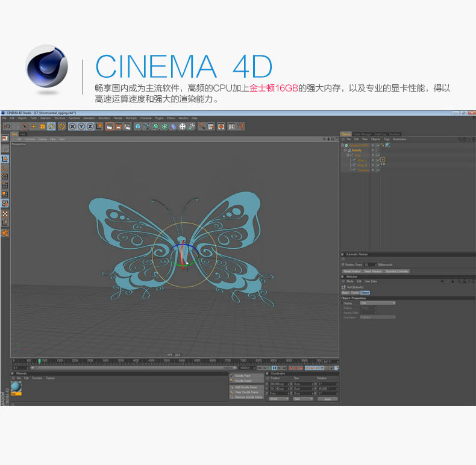Click the help pointer question icon
This screenshot has width=476, height=465.
click(x=202, y=126)
